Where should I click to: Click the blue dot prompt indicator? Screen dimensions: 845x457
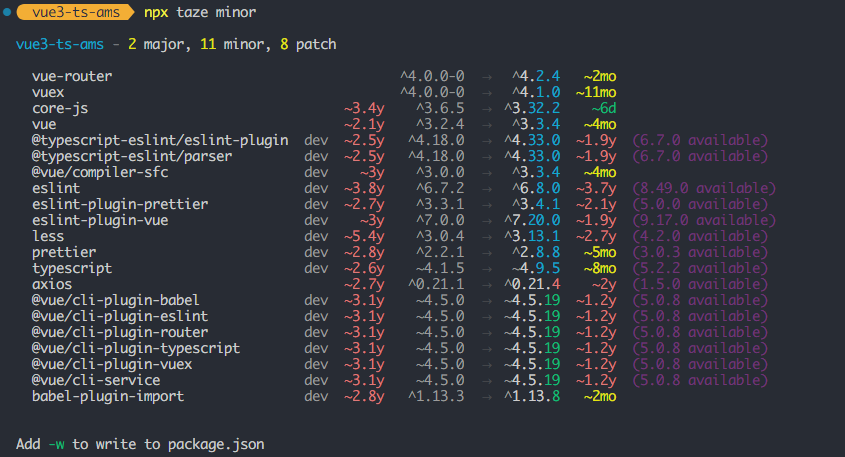(x=7, y=12)
